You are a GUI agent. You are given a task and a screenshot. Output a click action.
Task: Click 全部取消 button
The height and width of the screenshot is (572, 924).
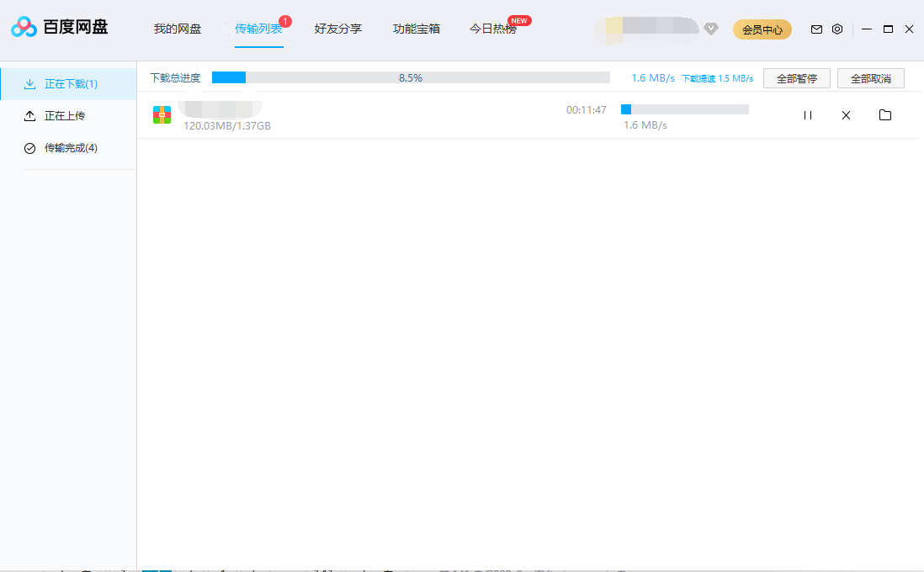pos(870,78)
